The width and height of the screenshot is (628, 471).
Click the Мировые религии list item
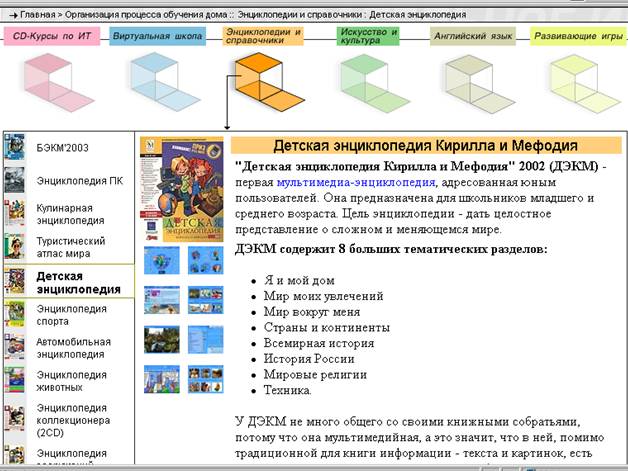tap(315, 374)
